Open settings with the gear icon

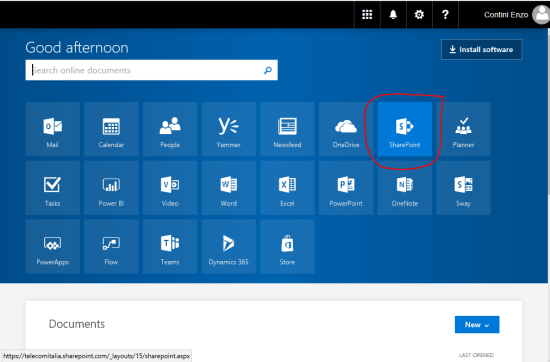point(419,14)
